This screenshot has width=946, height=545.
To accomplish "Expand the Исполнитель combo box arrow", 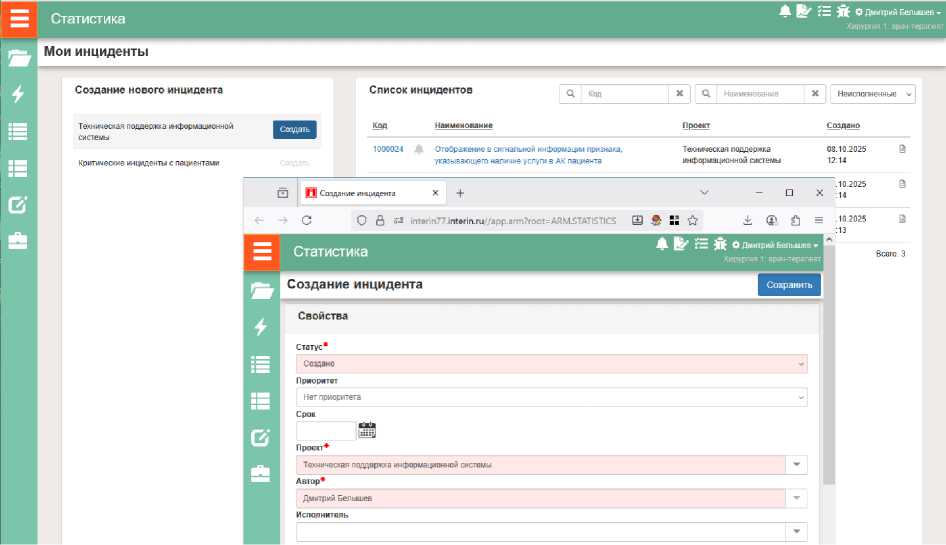I will tap(796, 532).
